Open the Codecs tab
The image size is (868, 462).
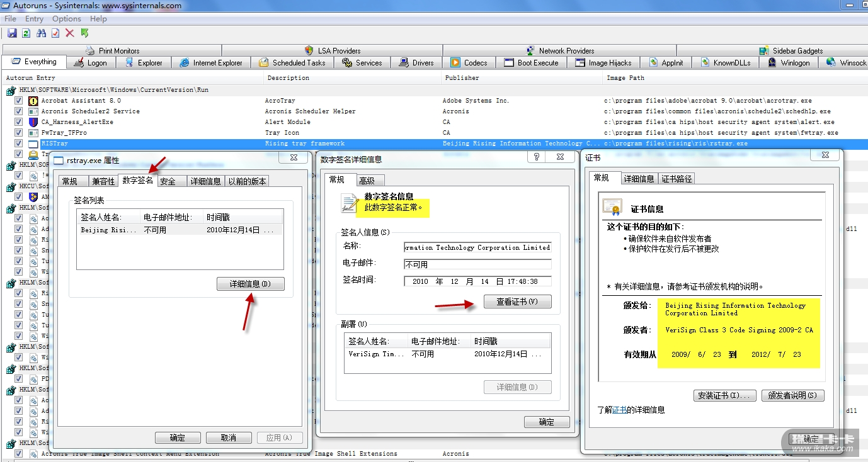coord(469,62)
